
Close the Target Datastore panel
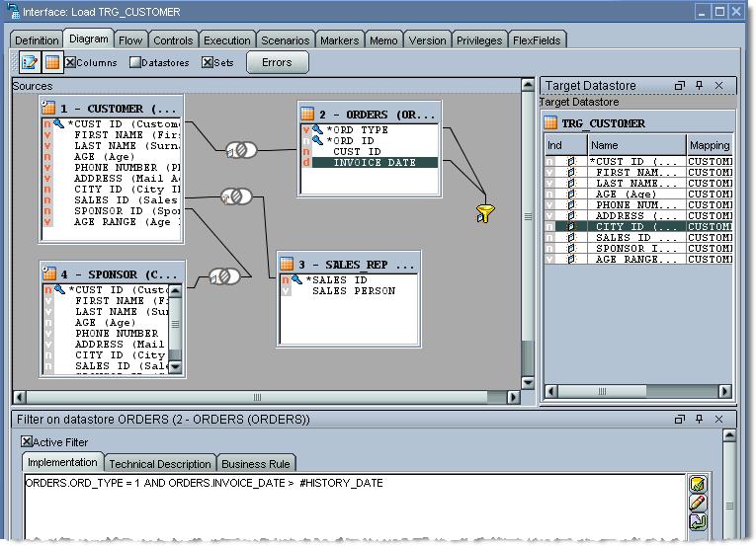pyautogui.click(x=718, y=85)
